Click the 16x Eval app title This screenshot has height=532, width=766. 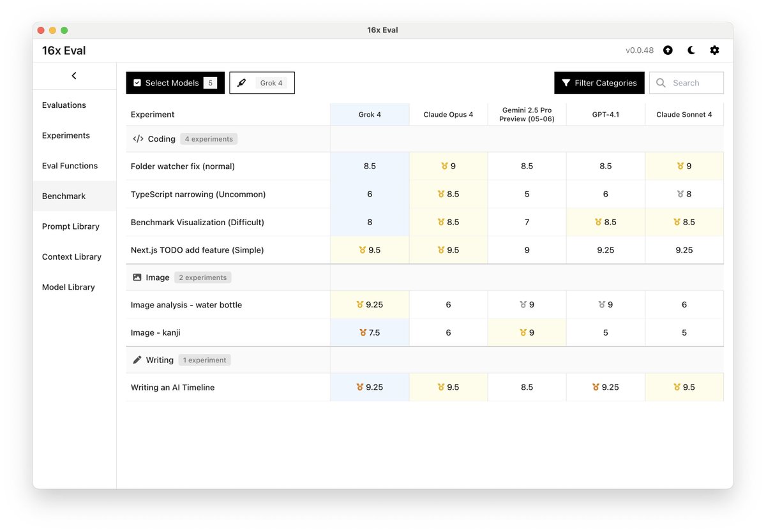pos(64,50)
